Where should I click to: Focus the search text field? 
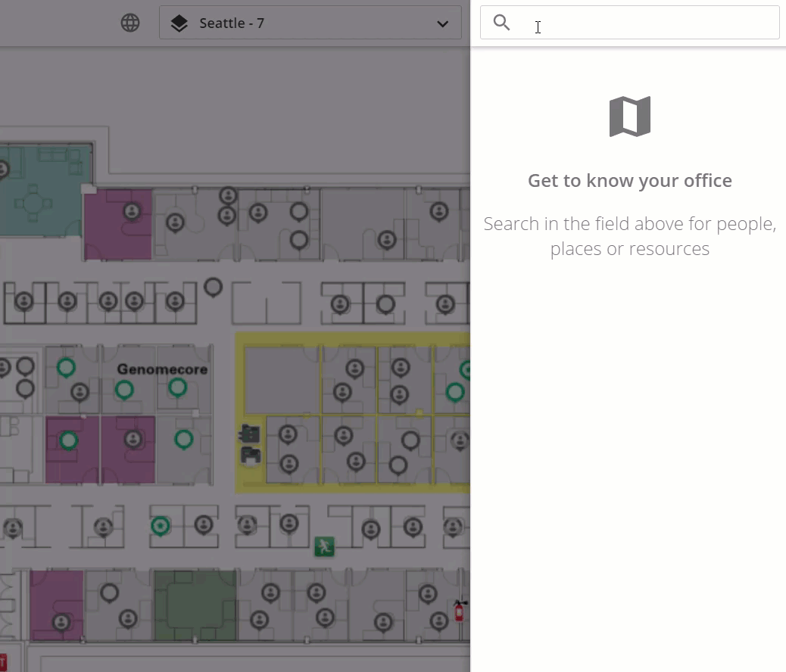click(x=644, y=23)
